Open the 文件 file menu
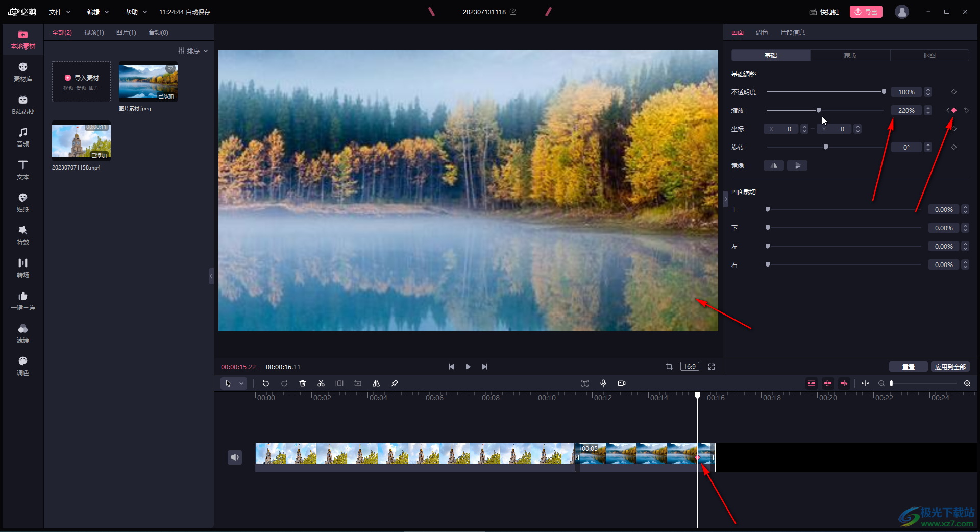This screenshot has height=532, width=980. [x=60, y=12]
